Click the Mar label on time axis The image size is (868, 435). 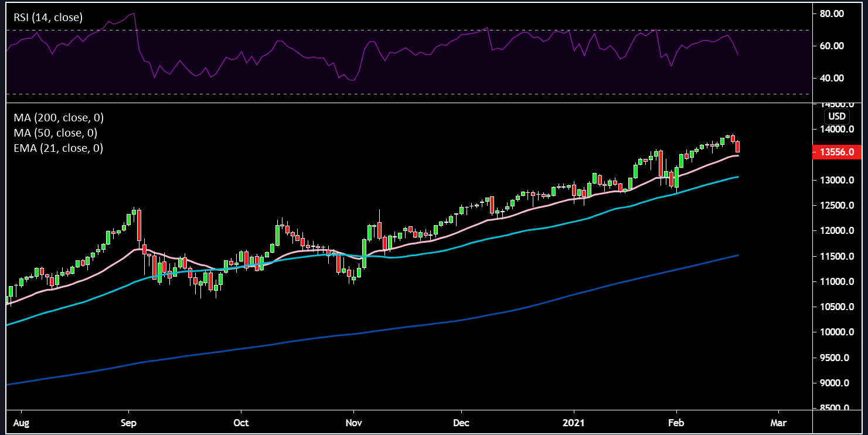pos(778,422)
